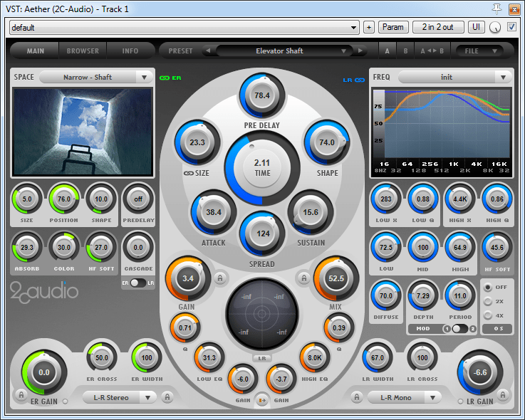
Task: Click the A to B copy button
Action: 432,51
